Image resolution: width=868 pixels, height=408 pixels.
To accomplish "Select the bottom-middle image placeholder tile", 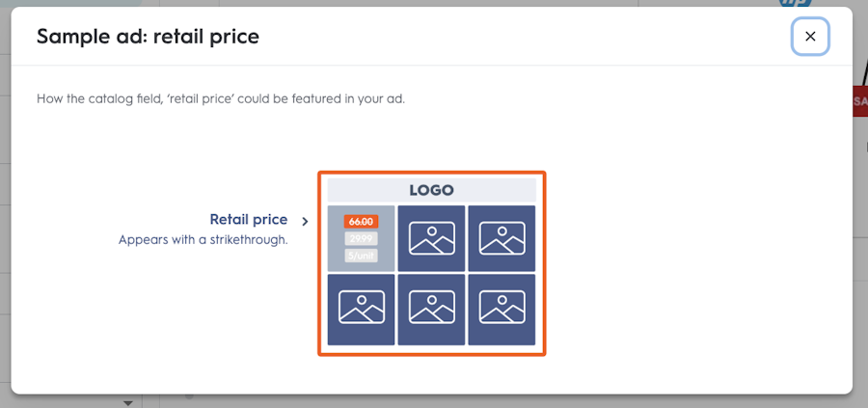I will pyautogui.click(x=431, y=310).
